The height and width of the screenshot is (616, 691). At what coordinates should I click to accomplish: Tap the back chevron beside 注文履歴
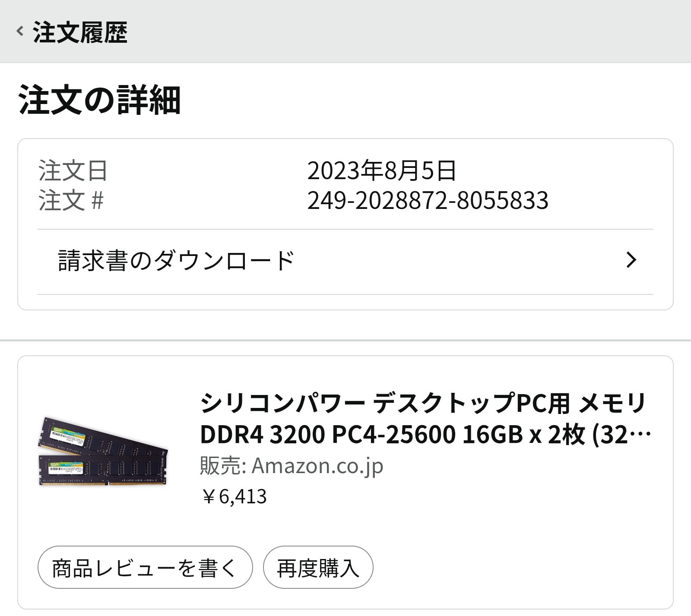point(19,31)
